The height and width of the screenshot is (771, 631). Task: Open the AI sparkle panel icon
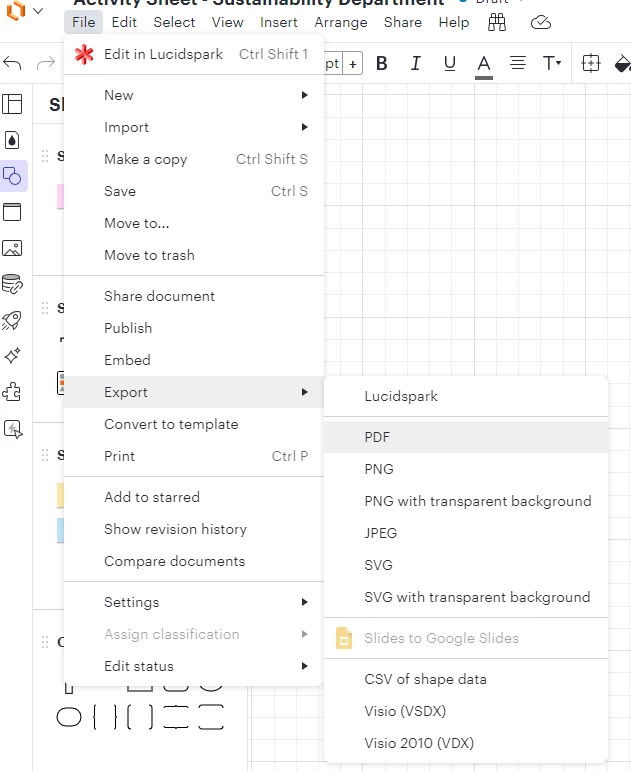tap(12, 356)
